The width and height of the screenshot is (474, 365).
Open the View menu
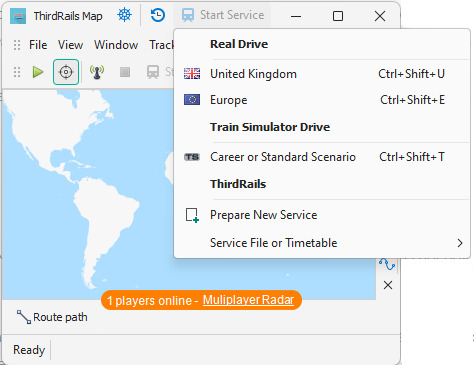point(70,45)
